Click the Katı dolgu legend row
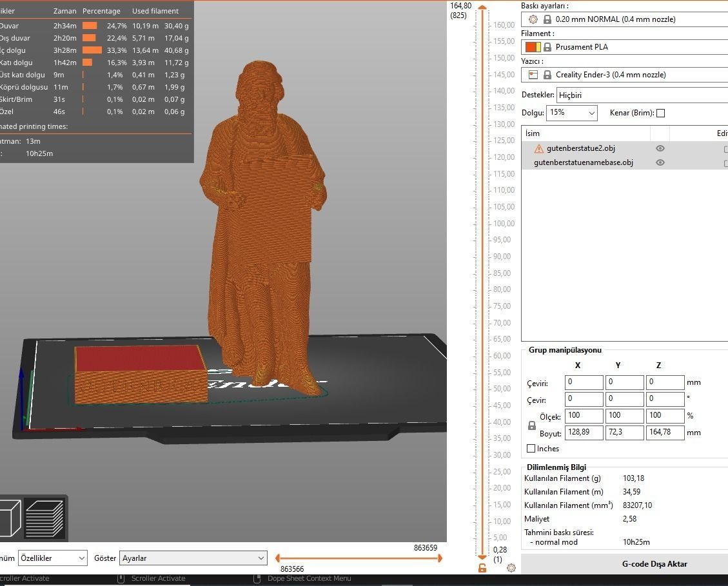Image resolution: width=728 pixels, height=586 pixels. pyautogui.click(x=95, y=63)
